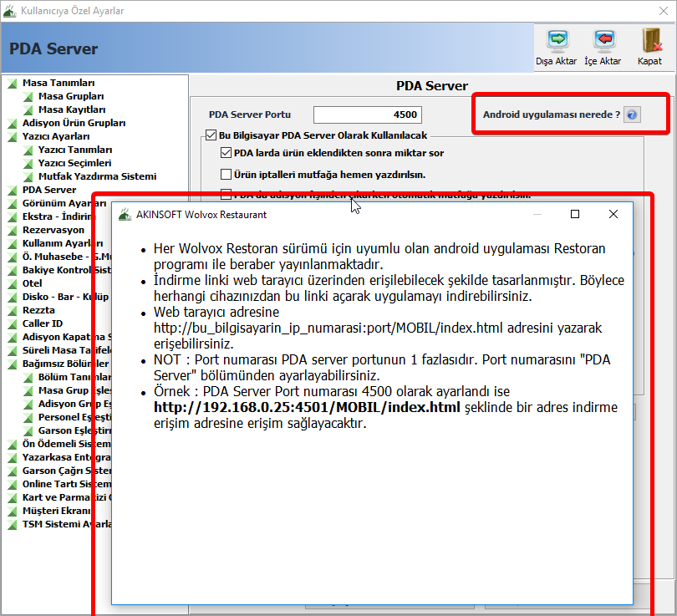
Task: Select Rezzta in the settings tree
Action: click(x=38, y=310)
